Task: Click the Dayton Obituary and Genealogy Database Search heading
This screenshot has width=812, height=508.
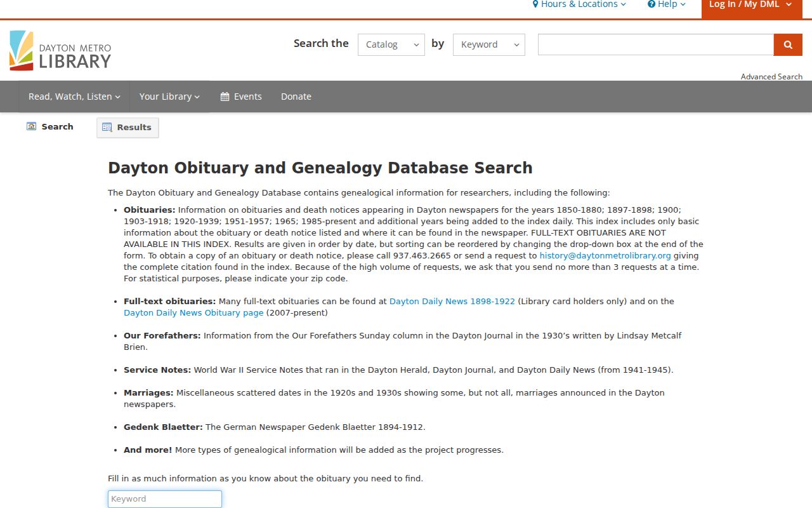Action: tap(320, 168)
